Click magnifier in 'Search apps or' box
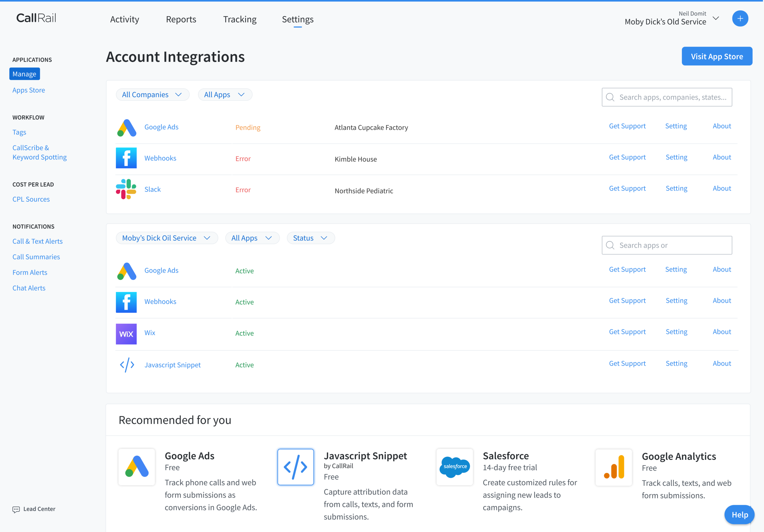The image size is (764, 532). tap(610, 245)
